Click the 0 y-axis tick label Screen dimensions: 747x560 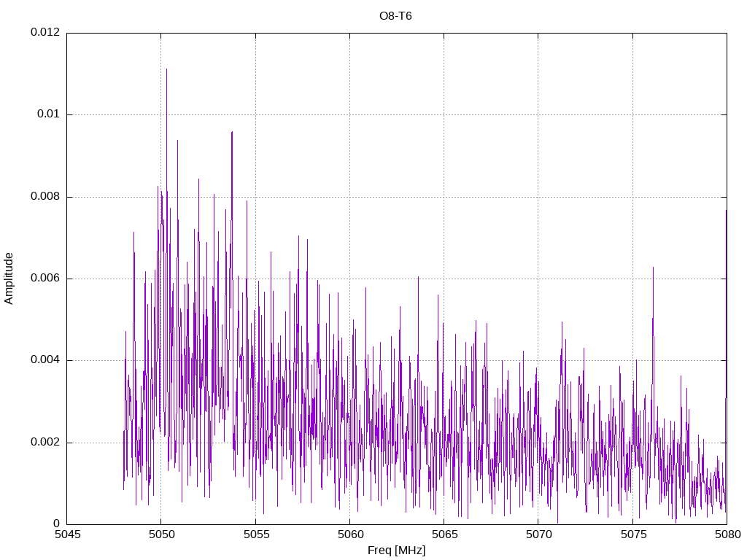click(x=57, y=524)
